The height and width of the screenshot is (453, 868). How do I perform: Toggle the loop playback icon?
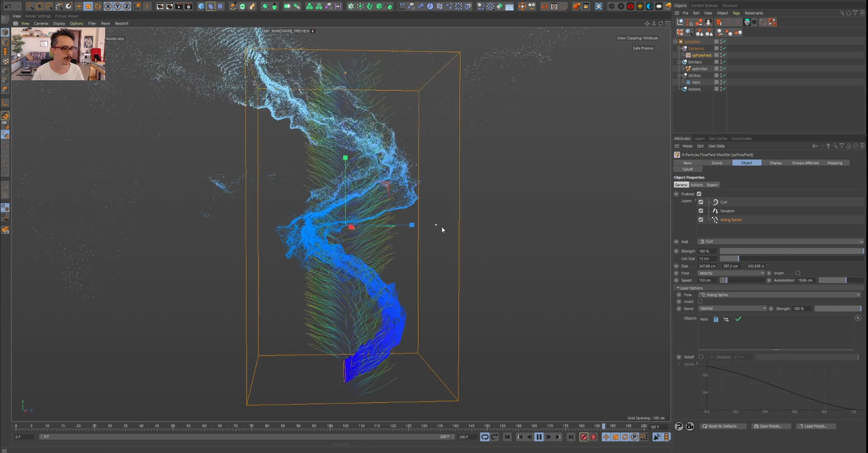click(x=484, y=437)
